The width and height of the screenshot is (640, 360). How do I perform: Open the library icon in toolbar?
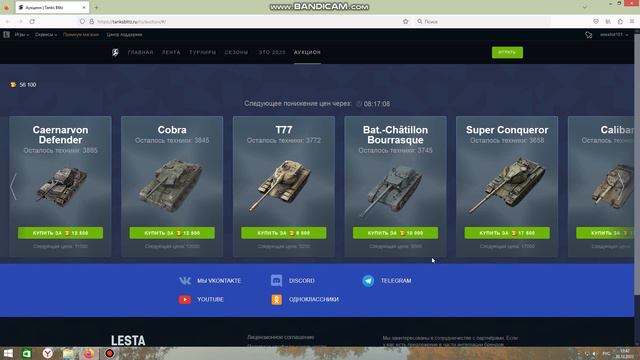tap(608, 22)
